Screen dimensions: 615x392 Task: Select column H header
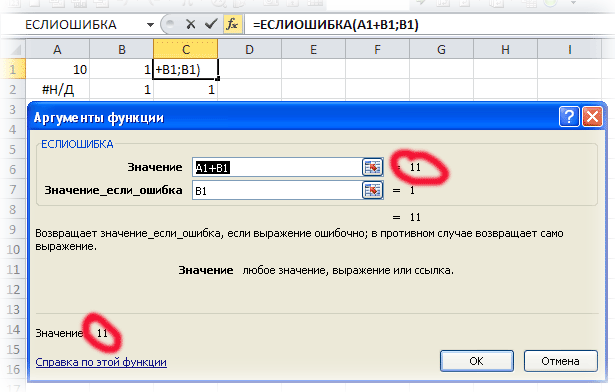505,49
